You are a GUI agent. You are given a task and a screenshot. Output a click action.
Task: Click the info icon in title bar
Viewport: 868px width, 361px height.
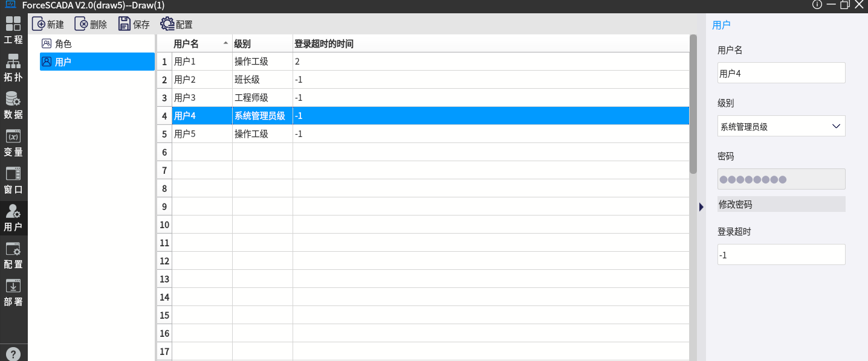point(817,5)
